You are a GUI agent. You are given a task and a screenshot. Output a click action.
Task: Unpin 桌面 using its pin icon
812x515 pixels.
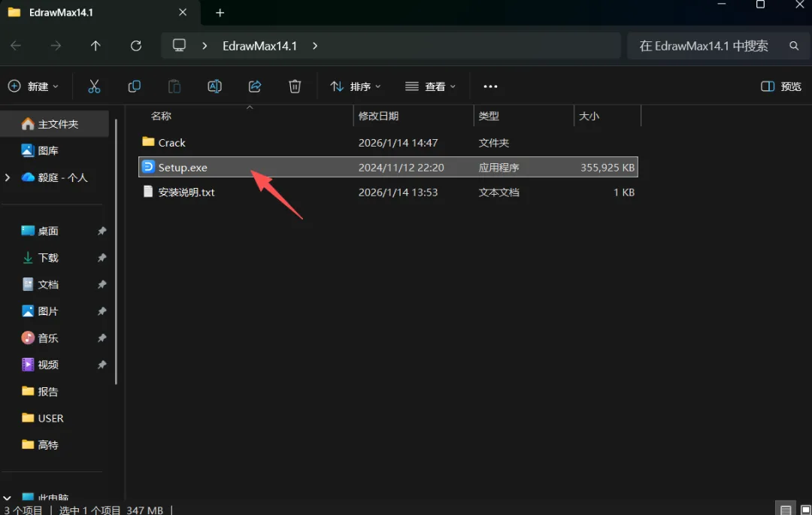[102, 231]
